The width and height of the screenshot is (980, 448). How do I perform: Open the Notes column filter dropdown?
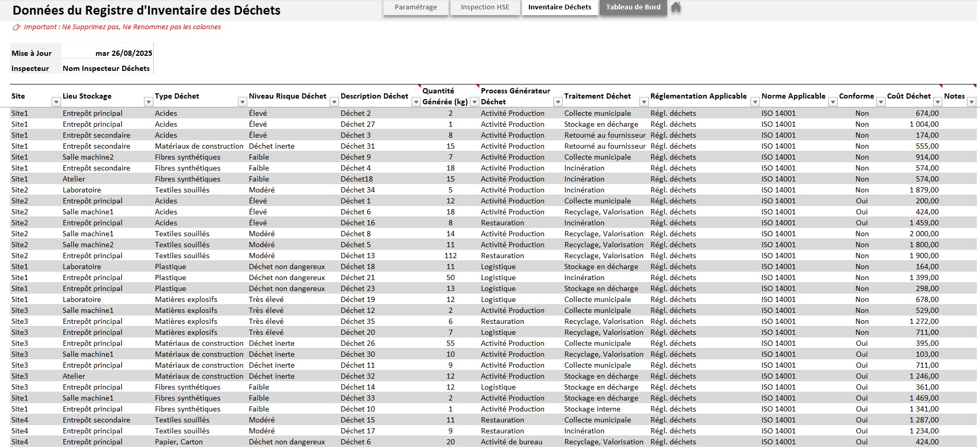(971, 102)
